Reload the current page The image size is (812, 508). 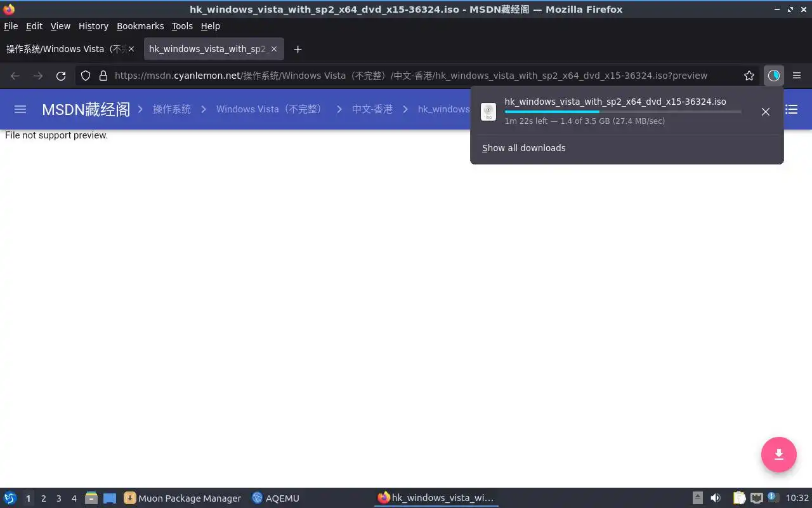click(61, 76)
